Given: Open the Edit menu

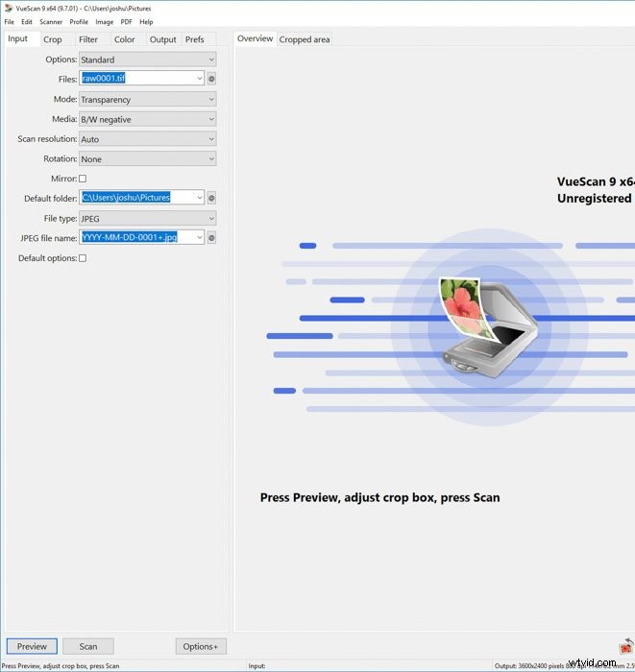Looking at the screenshot, I should [x=27, y=22].
